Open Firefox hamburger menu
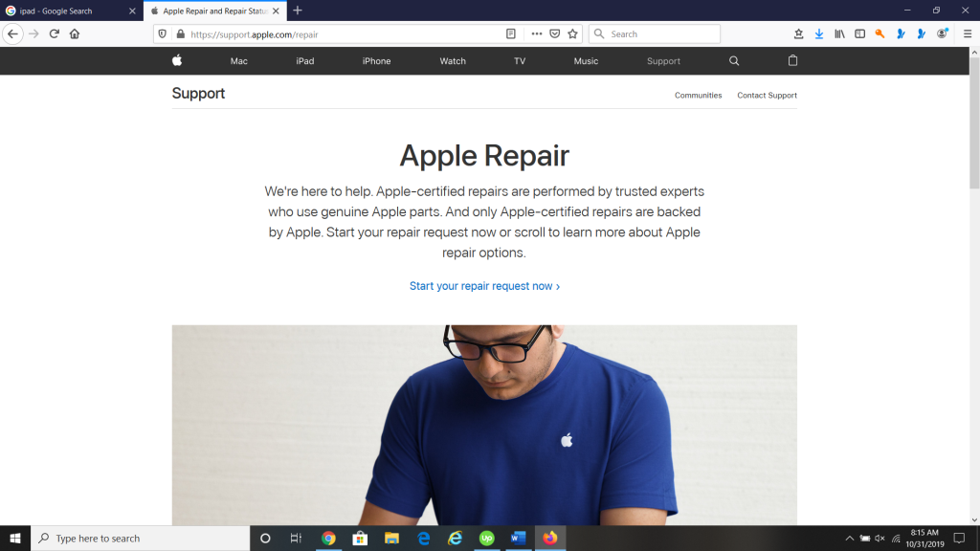The height and width of the screenshot is (551, 980). click(968, 34)
